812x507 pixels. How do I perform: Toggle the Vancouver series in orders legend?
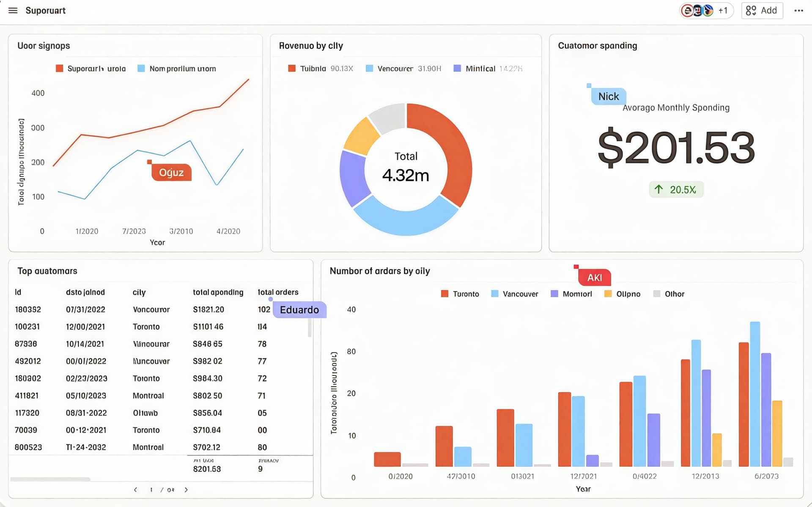click(x=515, y=294)
